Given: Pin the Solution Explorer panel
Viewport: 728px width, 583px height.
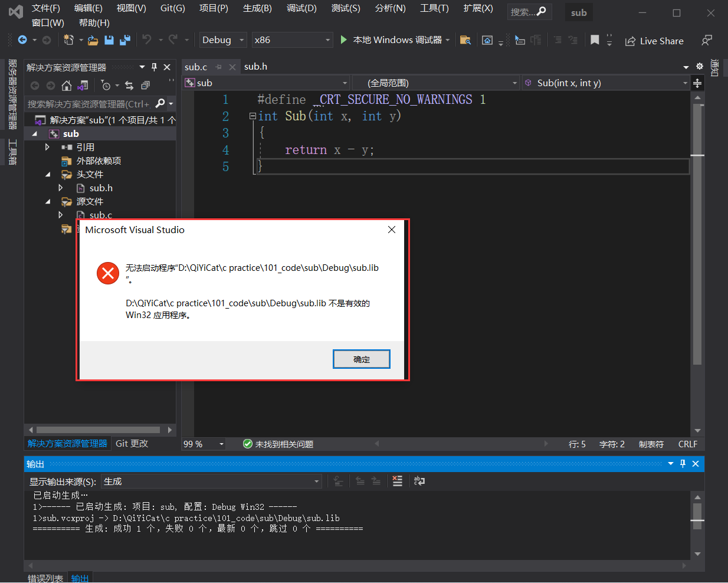Looking at the screenshot, I should coord(154,67).
